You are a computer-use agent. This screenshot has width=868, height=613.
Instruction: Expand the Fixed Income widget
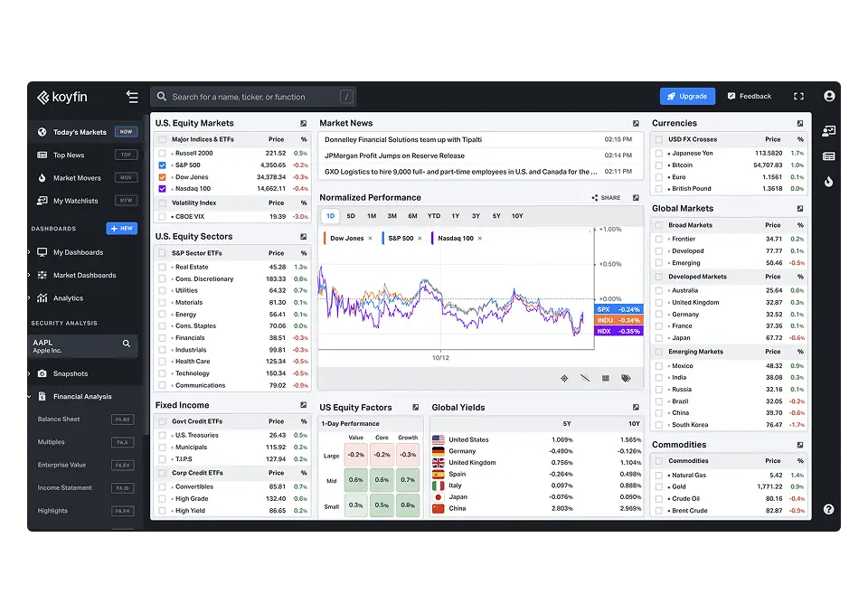coord(304,405)
